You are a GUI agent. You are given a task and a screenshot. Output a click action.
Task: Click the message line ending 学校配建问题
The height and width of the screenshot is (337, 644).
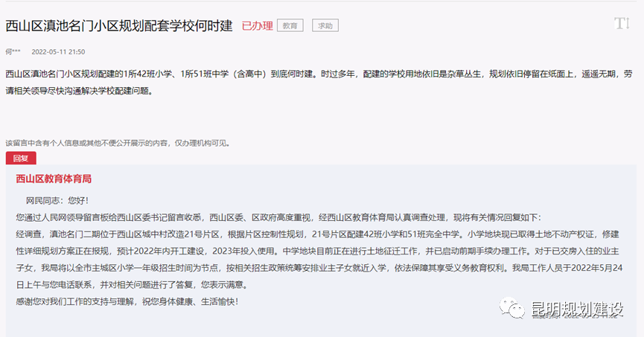point(78,92)
